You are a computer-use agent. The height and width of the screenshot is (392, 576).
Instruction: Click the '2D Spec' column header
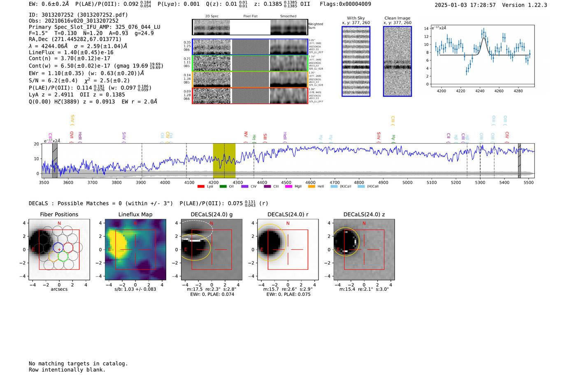[x=212, y=16]
